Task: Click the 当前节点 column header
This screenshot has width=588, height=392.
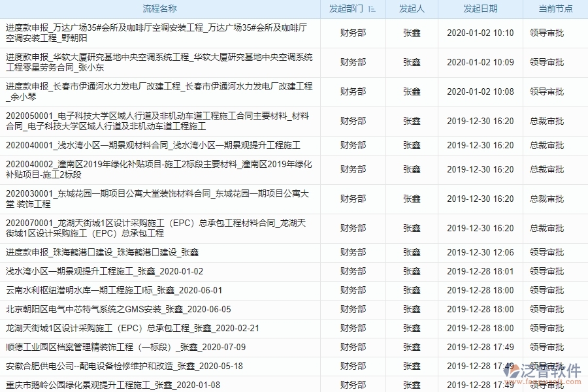Action: pyautogui.click(x=555, y=9)
